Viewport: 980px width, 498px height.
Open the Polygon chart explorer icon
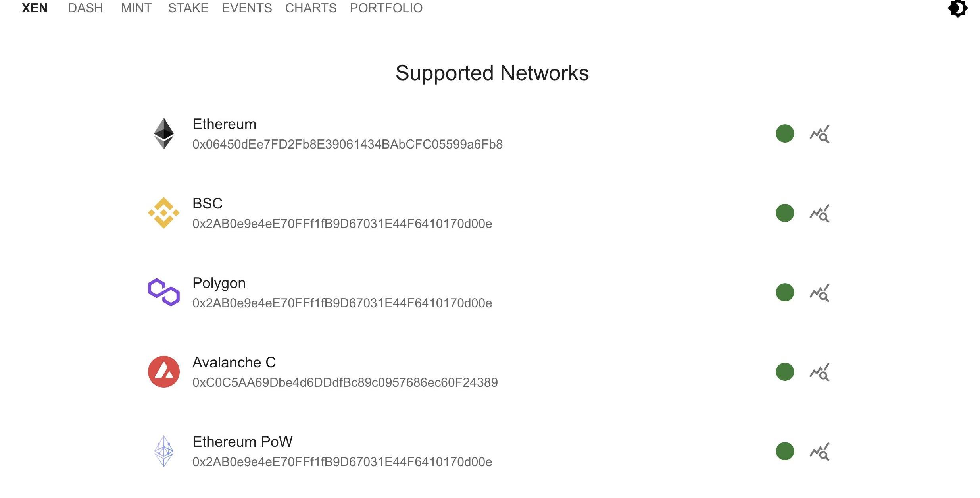819,293
